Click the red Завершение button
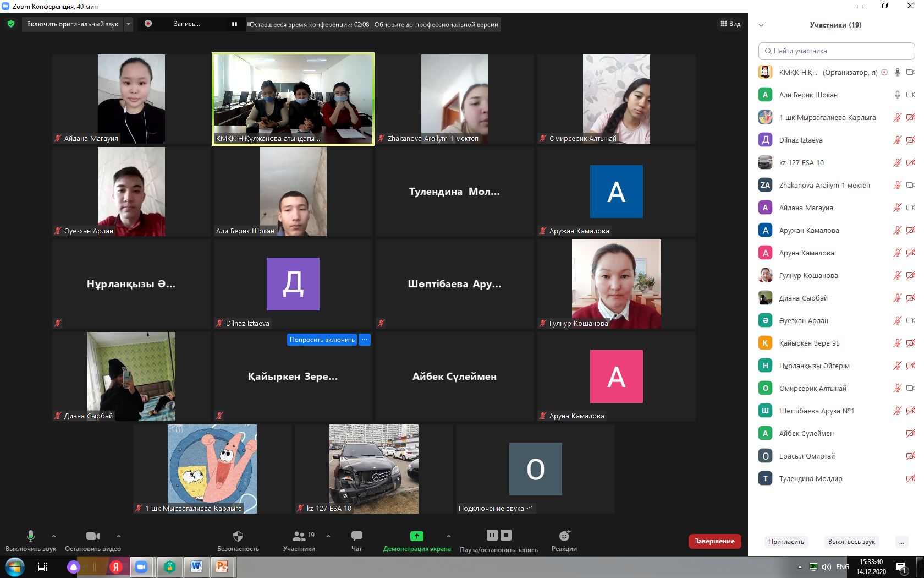The height and width of the screenshot is (578, 924). pyautogui.click(x=714, y=541)
